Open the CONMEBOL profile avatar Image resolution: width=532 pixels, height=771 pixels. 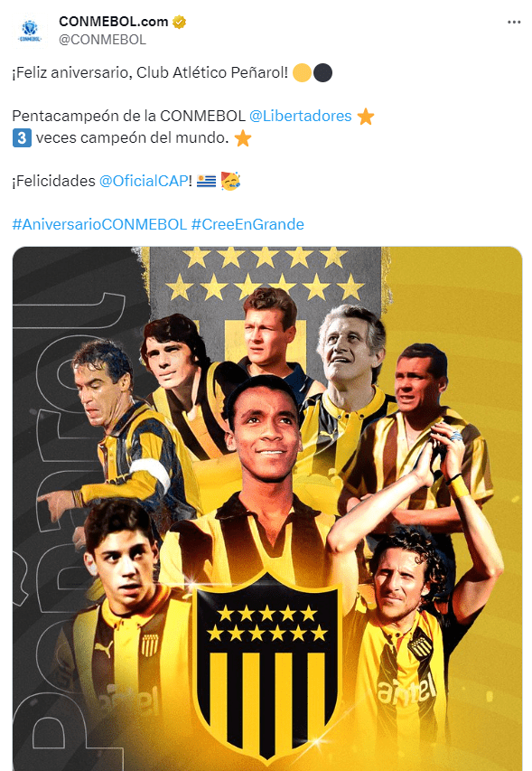(x=30, y=31)
